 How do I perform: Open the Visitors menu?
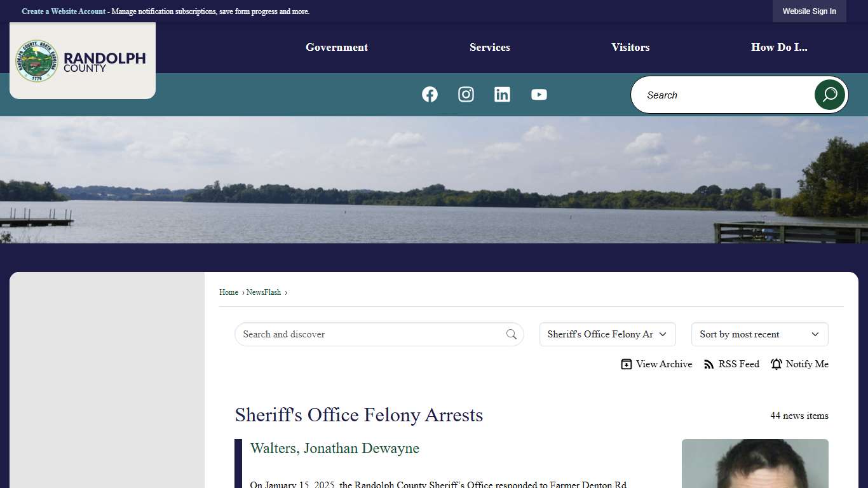click(x=630, y=48)
